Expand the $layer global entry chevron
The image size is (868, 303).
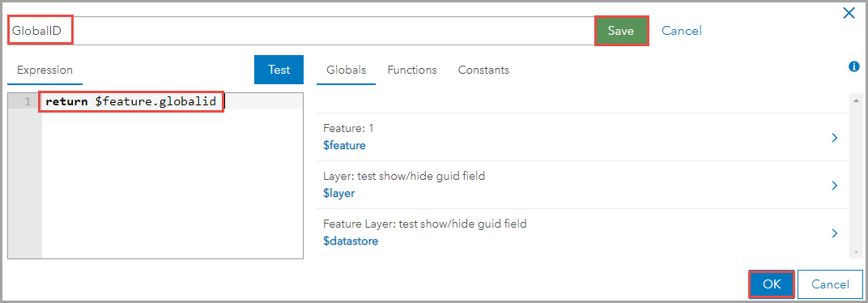tap(835, 186)
